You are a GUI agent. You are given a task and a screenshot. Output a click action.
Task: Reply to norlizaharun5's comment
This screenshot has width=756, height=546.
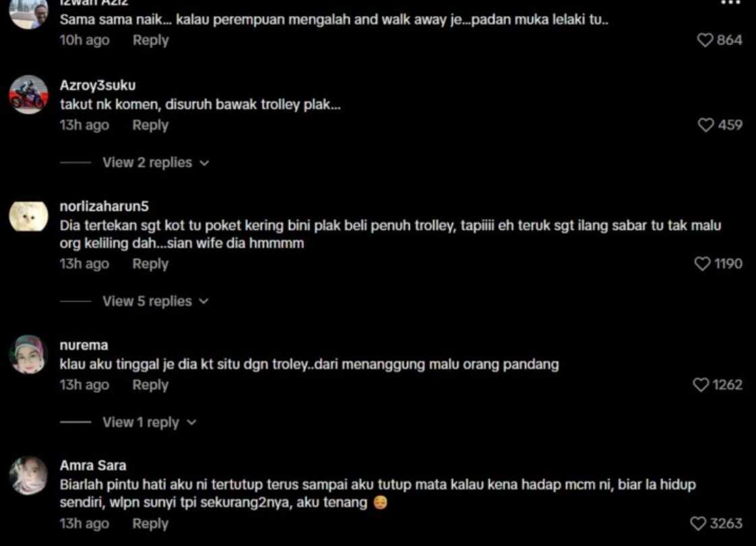click(150, 264)
